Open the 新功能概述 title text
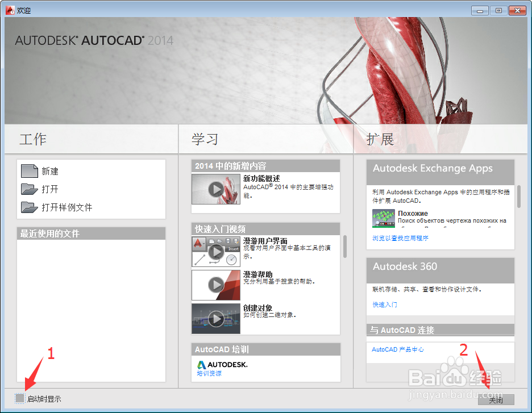532x413 pixels. tap(261, 178)
